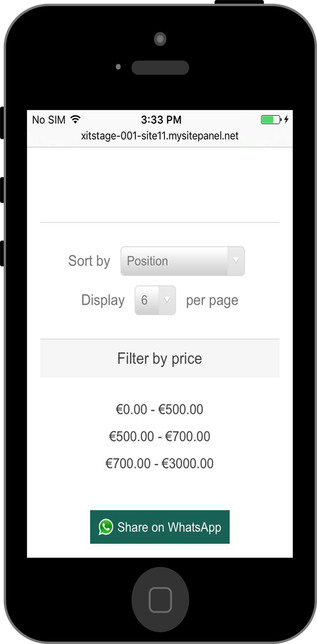317x644 pixels.
Task: Click the 'Position' text in sort box
Action: (147, 261)
